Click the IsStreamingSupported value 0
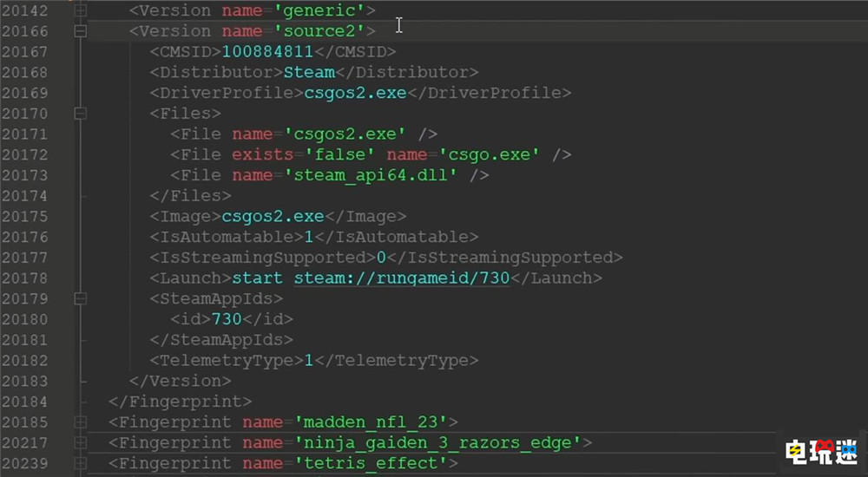This screenshot has height=477, width=868. [x=381, y=258]
